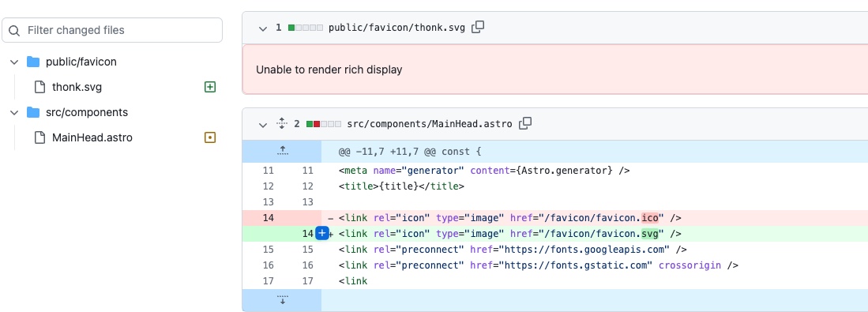Select removed line 14 number
This screenshot has height=312, width=868.
point(268,218)
